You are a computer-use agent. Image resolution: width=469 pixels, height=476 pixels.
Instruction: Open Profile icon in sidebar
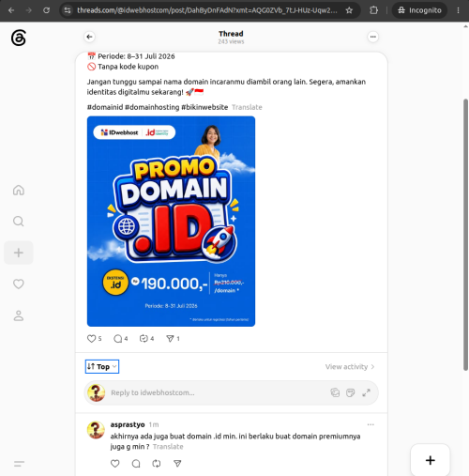(19, 315)
